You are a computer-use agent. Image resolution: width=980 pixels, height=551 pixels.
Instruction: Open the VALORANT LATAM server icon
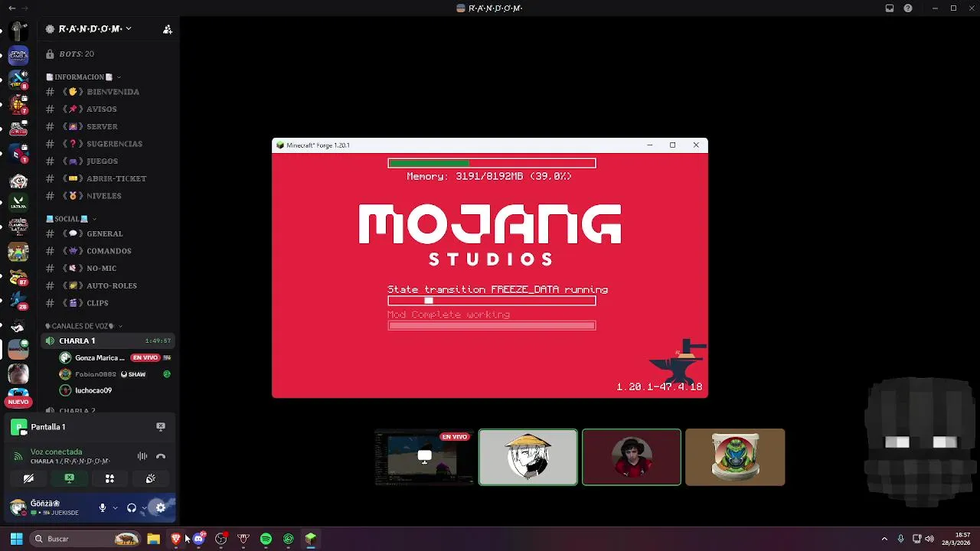click(18, 203)
